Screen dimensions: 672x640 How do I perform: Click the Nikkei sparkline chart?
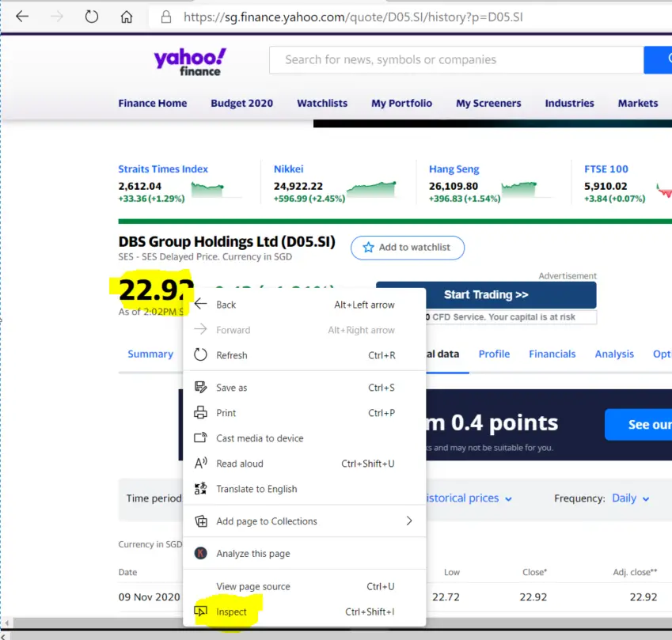371,189
